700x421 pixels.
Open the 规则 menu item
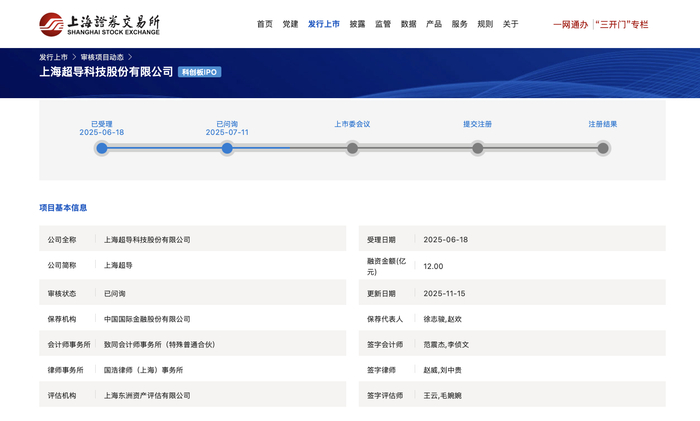485,24
